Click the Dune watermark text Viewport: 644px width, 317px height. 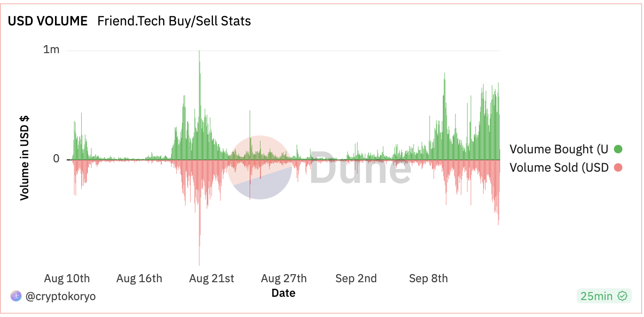tap(361, 167)
